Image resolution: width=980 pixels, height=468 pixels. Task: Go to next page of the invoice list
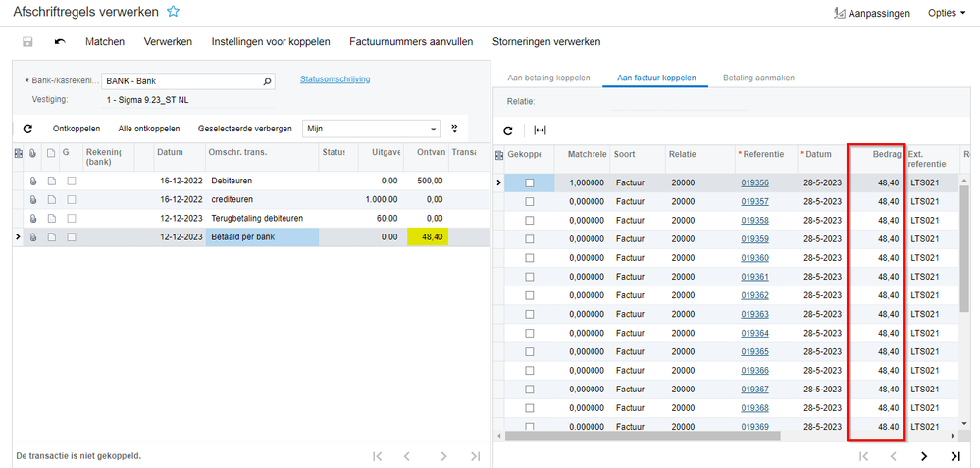click(x=923, y=456)
